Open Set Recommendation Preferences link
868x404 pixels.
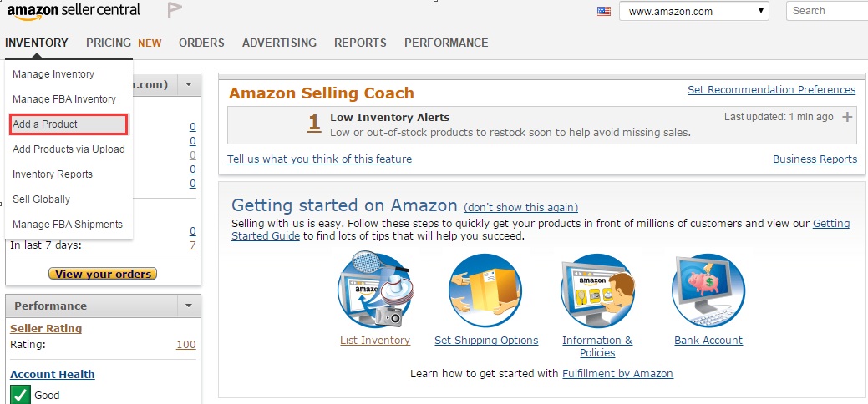click(x=771, y=90)
